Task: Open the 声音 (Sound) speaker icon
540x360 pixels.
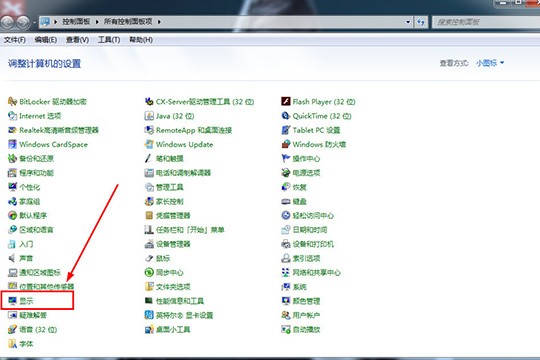Action: pyautogui.click(x=12, y=258)
